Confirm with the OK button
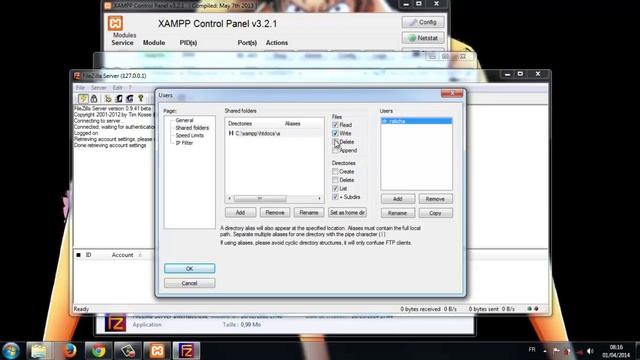640x360 pixels. click(x=189, y=269)
